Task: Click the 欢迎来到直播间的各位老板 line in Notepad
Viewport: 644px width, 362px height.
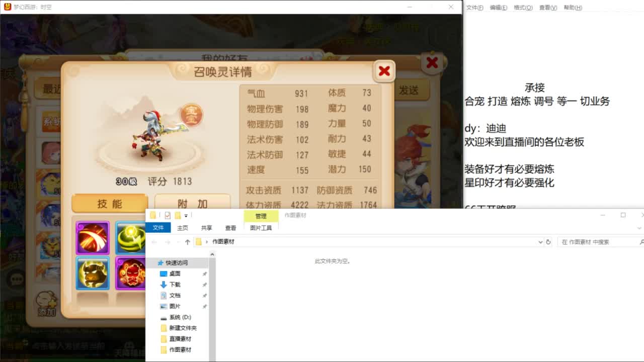Action: [524, 142]
